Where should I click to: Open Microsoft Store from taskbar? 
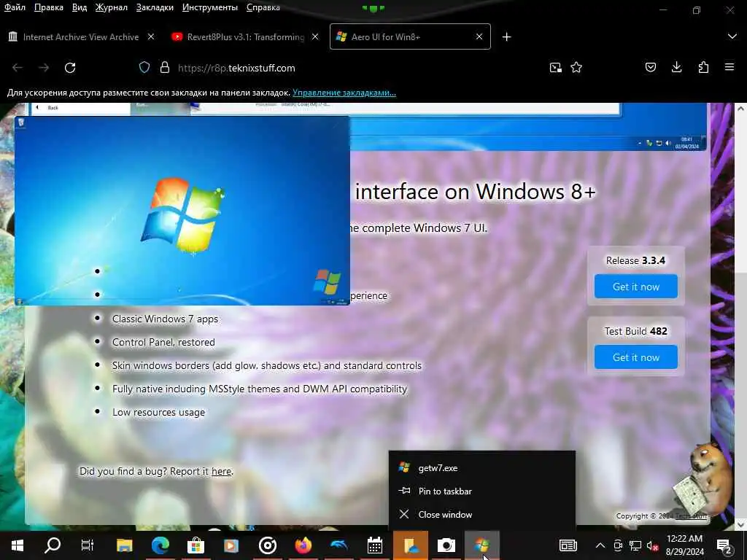[x=196, y=545]
